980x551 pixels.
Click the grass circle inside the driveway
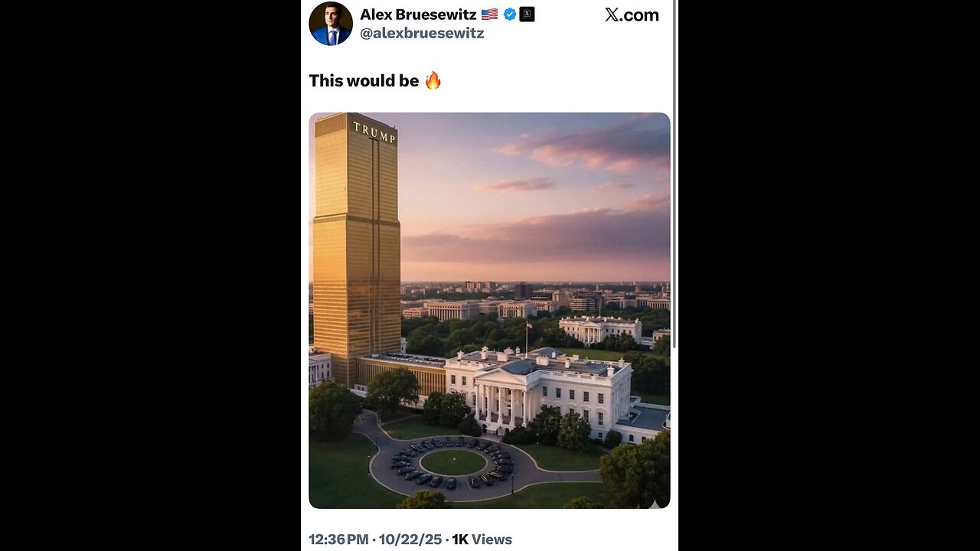coord(453,462)
